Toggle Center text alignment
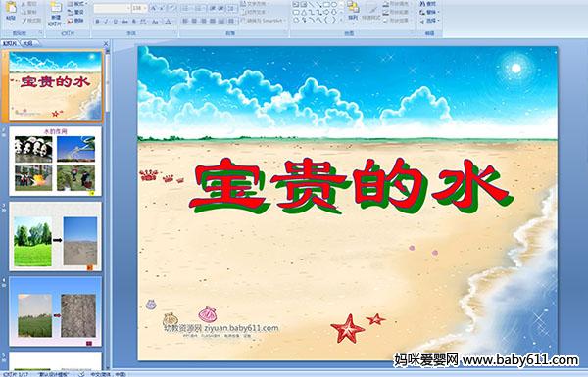588x377 pixels. 195,21
